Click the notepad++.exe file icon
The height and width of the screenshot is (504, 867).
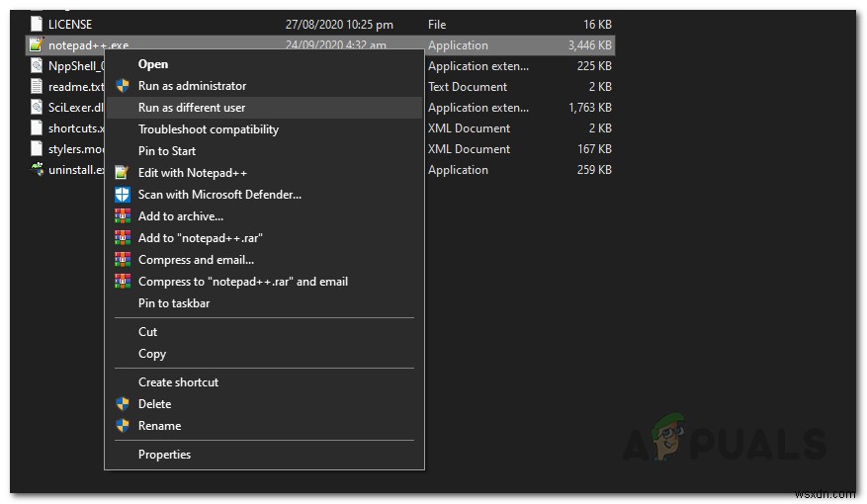36,44
